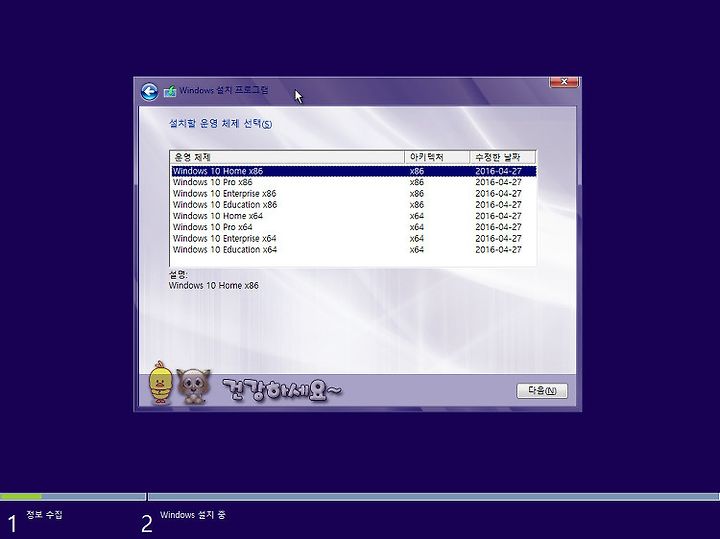Click the 다음(N) next button
This screenshot has height=539, width=720.
(542, 391)
